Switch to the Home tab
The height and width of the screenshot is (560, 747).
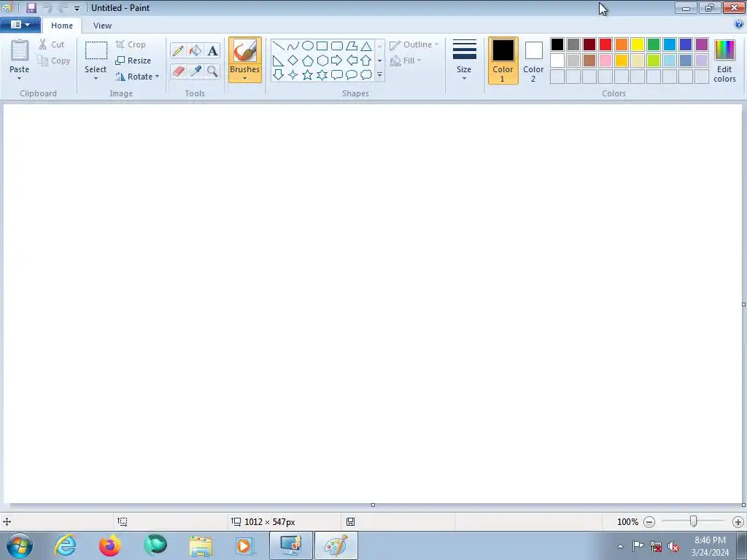pos(62,26)
